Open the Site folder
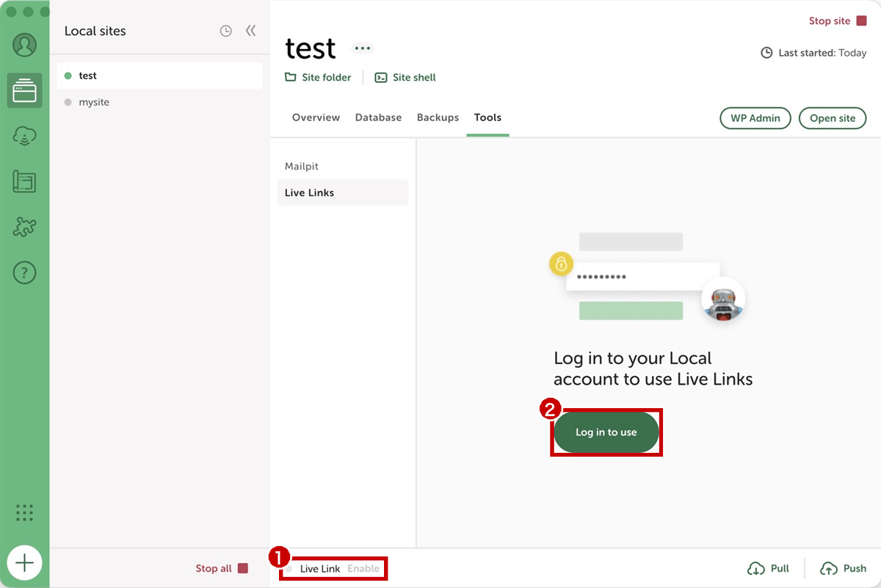This screenshot has height=588, width=881. 318,77
